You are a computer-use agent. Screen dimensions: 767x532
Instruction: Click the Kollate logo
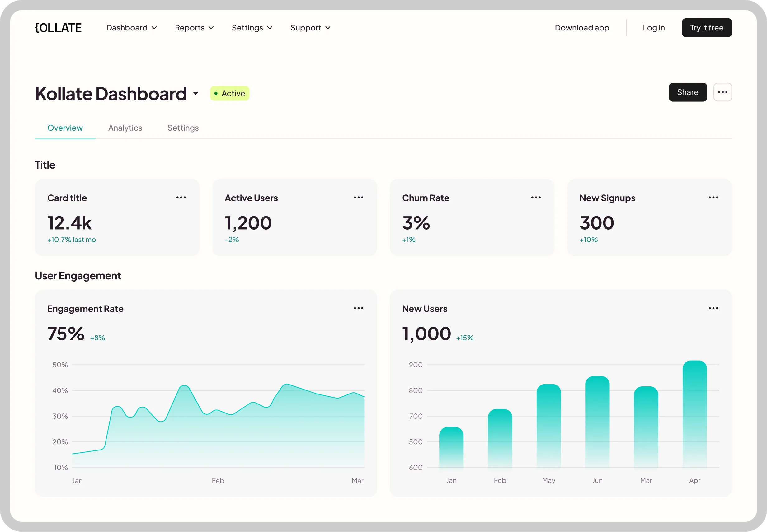(x=58, y=28)
